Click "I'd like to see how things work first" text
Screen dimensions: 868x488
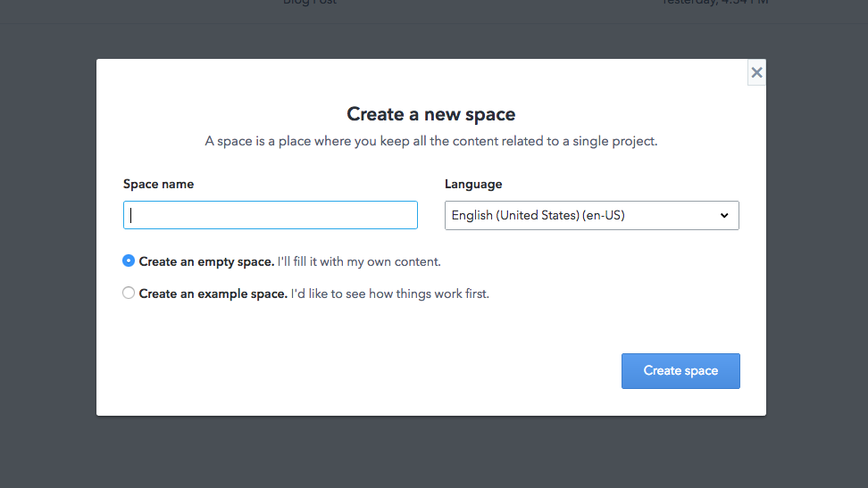pyautogui.click(x=390, y=294)
